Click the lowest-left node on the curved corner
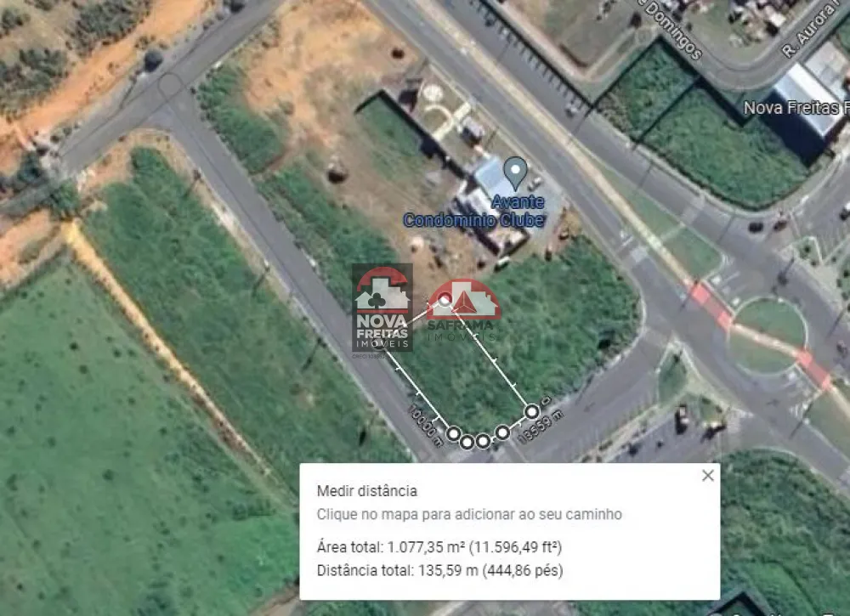 point(467,442)
